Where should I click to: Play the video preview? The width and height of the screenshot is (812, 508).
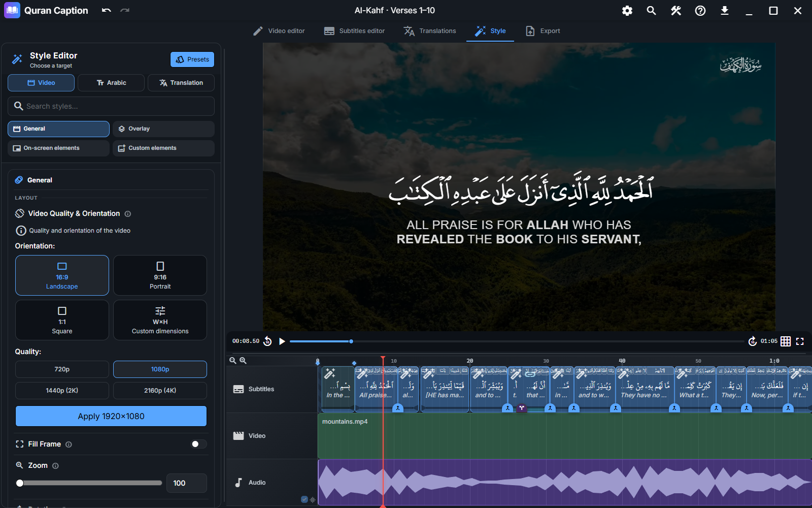(x=282, y=341)
